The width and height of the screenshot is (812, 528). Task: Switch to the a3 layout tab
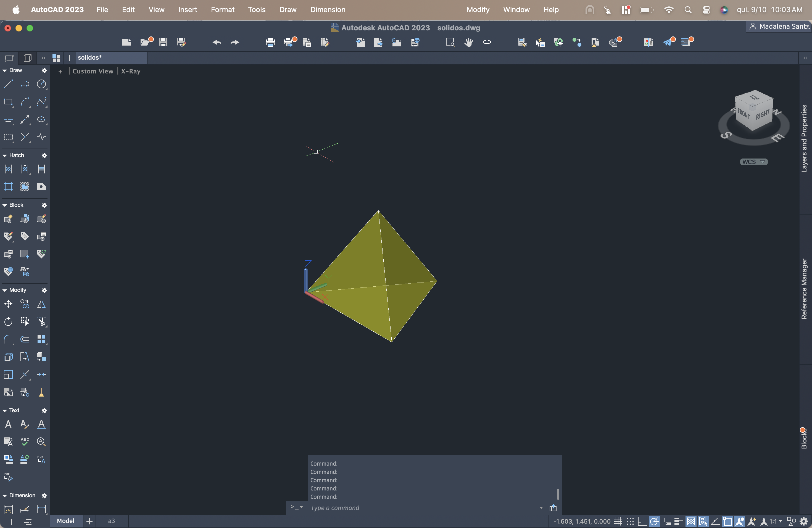coord(111,521)
